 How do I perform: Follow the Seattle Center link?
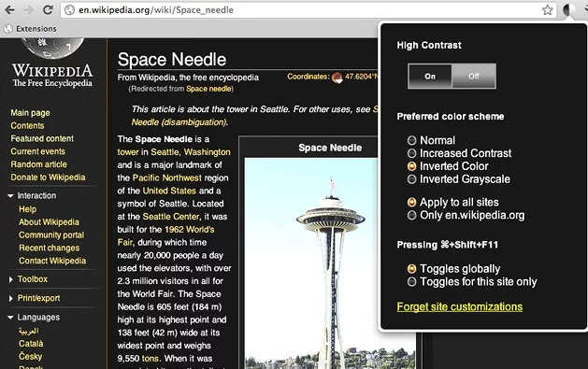[x=171, y=217]
